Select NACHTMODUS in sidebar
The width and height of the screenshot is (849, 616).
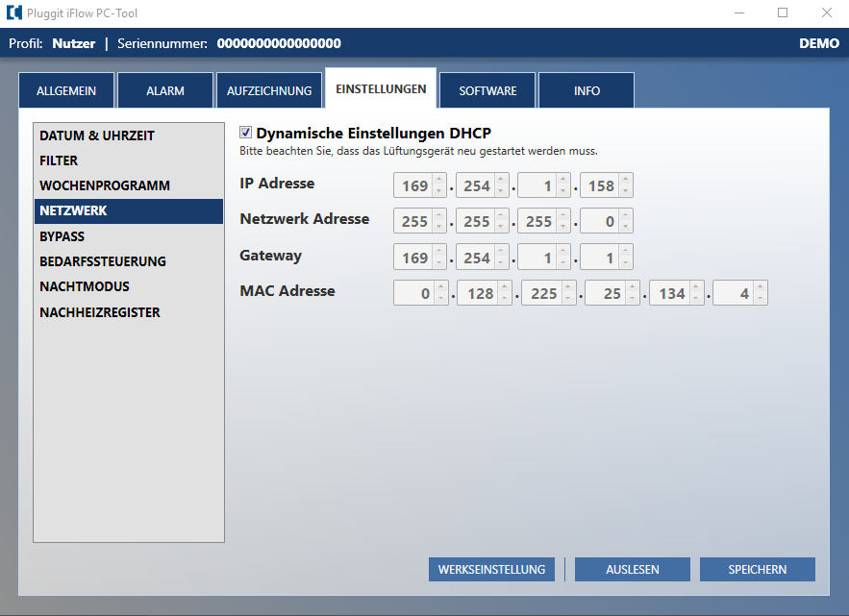85,286
